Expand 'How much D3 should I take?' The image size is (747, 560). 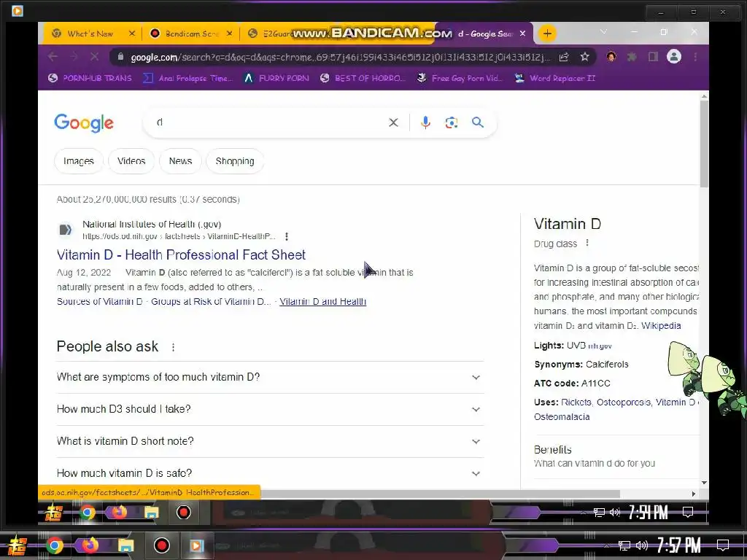tap(270, 409)
